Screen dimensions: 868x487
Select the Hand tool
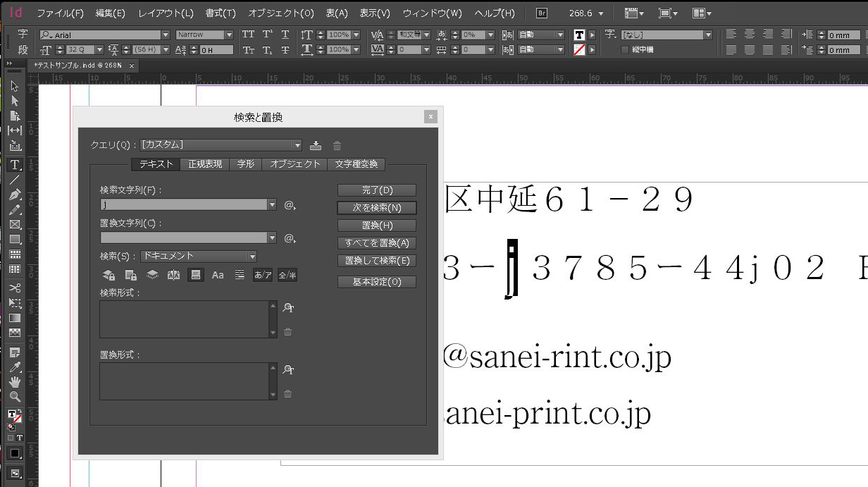(14, 382)
